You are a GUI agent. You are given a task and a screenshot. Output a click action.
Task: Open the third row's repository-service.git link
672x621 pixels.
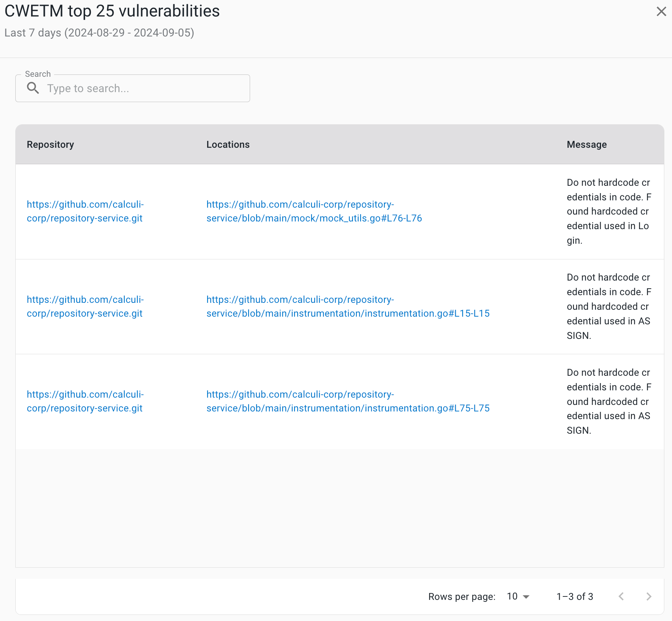coord(85,401)
